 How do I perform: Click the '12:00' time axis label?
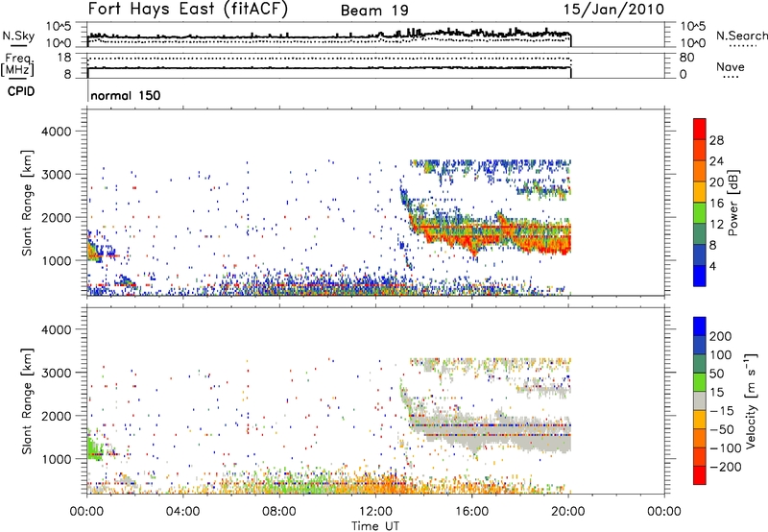click(x=375, y=512)
